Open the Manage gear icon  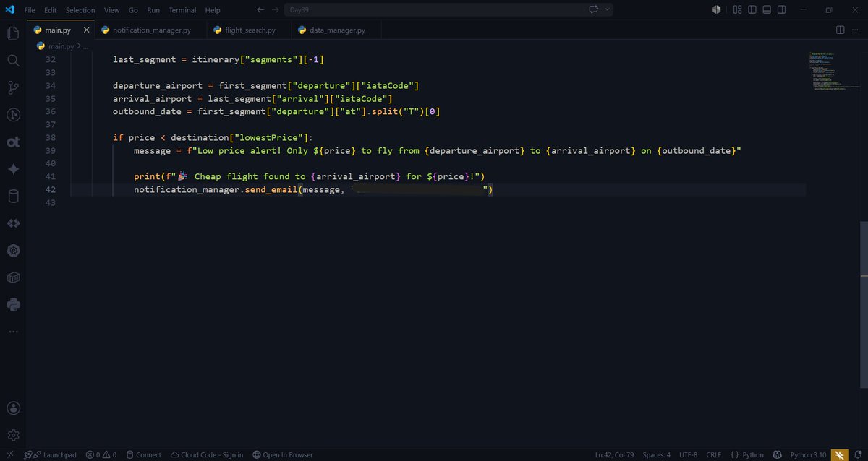click(x=13, y=436)
